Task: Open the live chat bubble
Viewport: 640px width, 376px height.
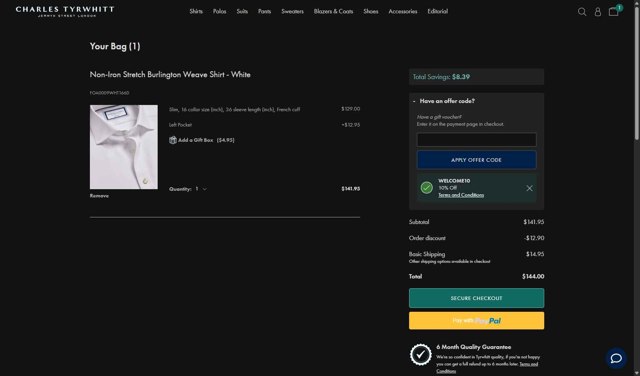Action: coord(616,358)
